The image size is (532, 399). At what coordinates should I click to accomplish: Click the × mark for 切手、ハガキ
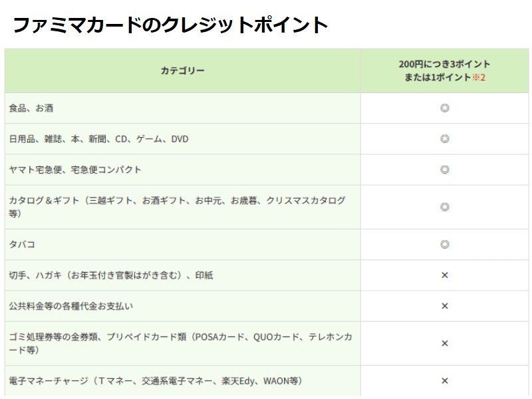[445, 275]
